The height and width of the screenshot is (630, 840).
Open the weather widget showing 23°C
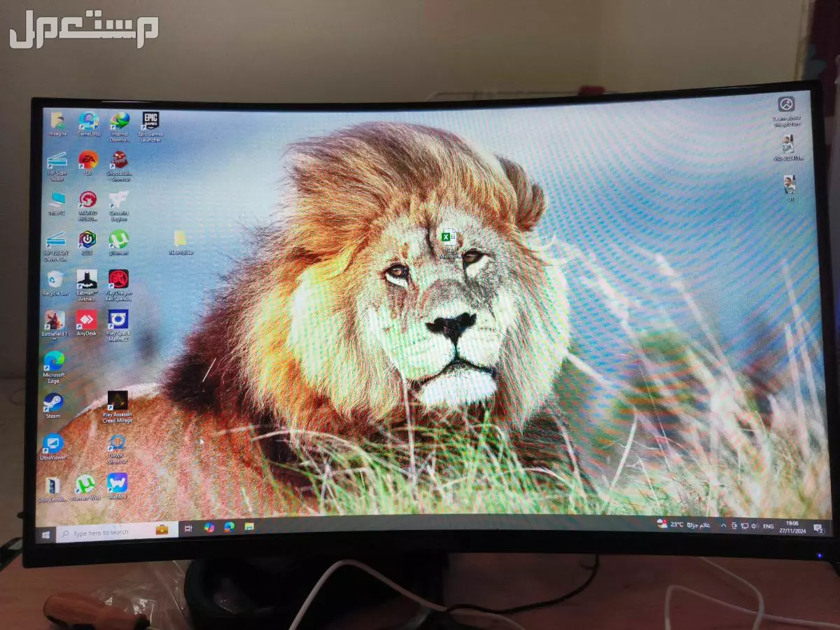tap(683, 524)
